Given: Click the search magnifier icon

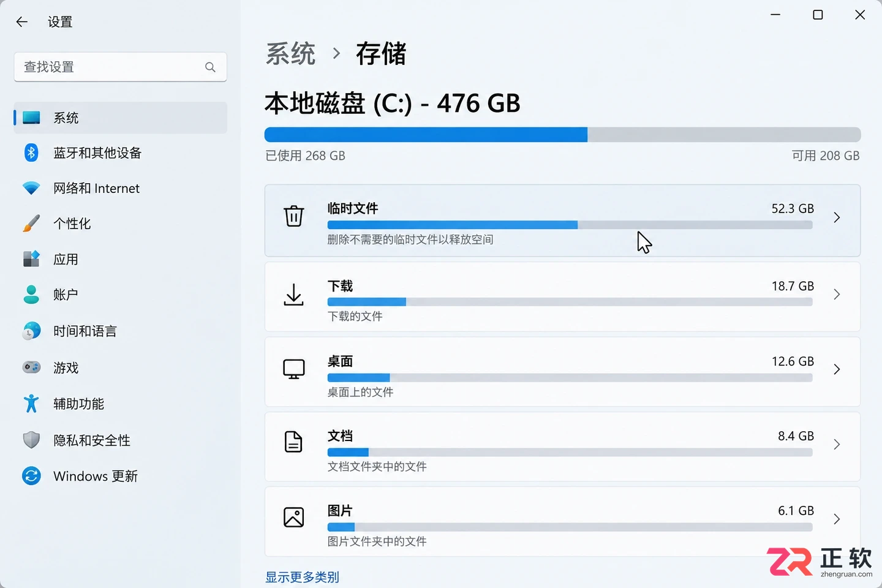Looking at the screenshot, I should [x=210, y=67].
